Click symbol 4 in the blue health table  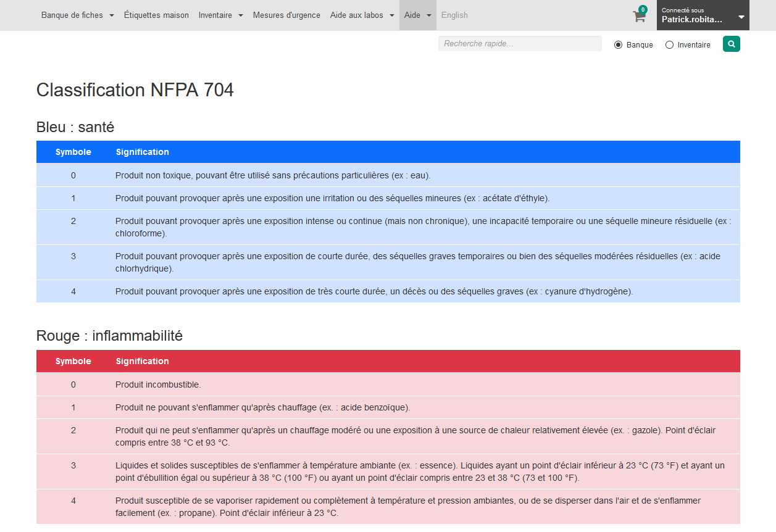[x=73, y=291]
